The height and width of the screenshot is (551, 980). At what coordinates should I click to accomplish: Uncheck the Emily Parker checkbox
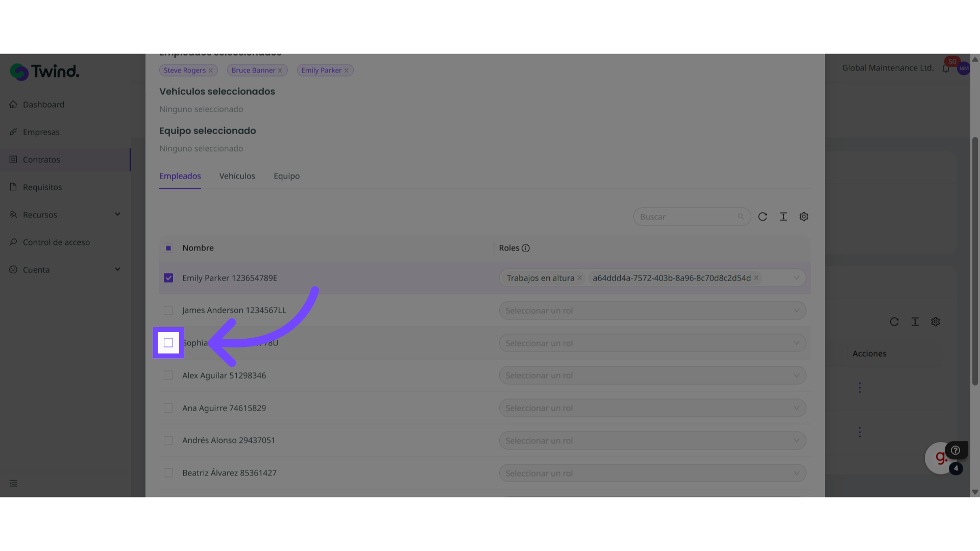168,278
